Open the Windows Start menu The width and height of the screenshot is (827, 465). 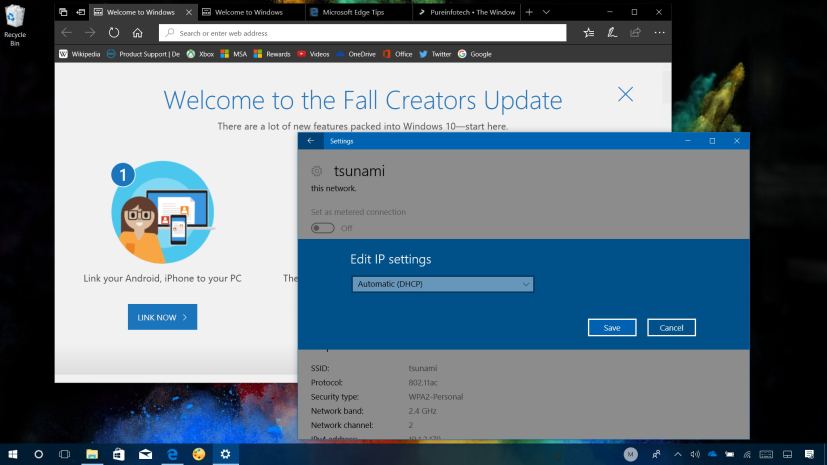point(13,454)
